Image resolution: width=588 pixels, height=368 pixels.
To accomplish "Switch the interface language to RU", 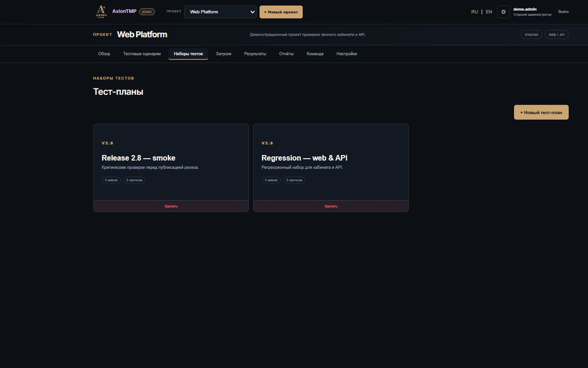I will pyautogui.click(x=475, y=12).
